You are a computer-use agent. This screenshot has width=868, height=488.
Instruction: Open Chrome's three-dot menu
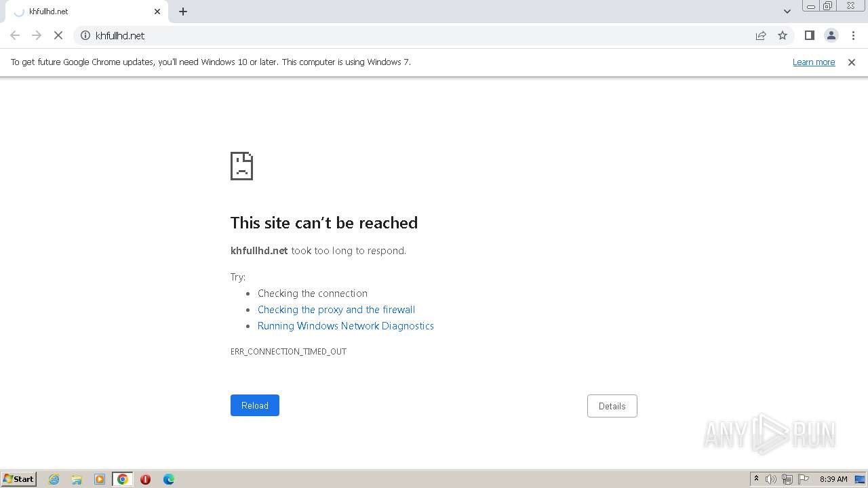853,35
